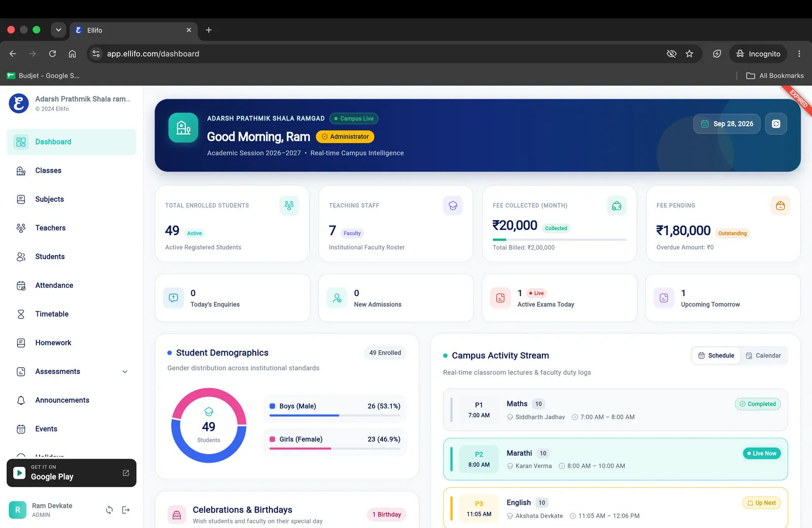The image size is (812, 528).
Task: Click the Fee Pending wallet icon
Action: coord(781,205)
